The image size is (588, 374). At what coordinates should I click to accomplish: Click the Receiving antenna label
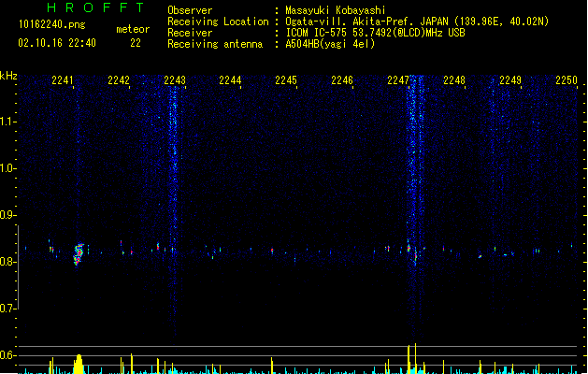pos(215,44)
